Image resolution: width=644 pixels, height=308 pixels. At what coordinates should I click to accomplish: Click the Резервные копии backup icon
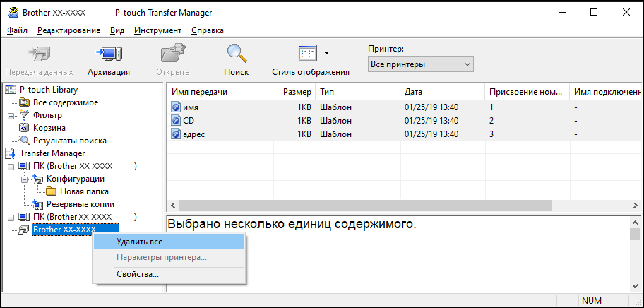tap(38, 204)
